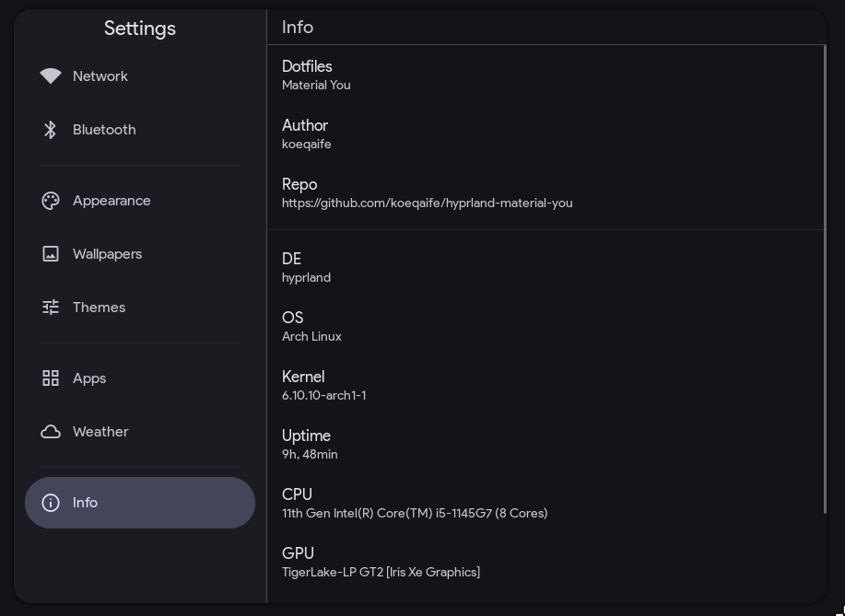Open the Network settings tab

tap(100, 76)
